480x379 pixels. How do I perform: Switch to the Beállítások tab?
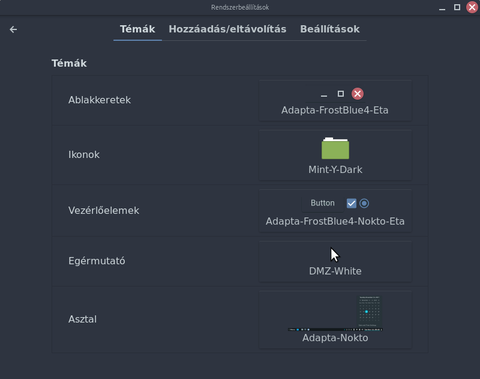330,29
